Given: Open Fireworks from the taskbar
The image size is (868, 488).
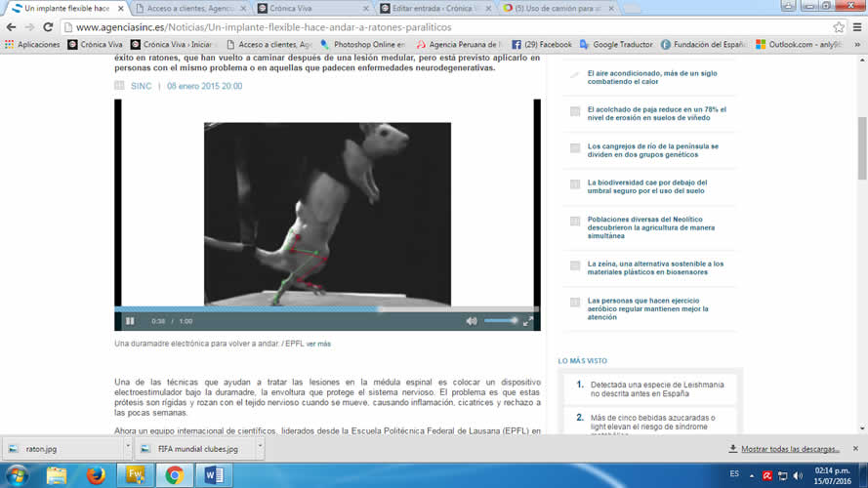Looking at the screenshot, I should (x=135, y=475).
